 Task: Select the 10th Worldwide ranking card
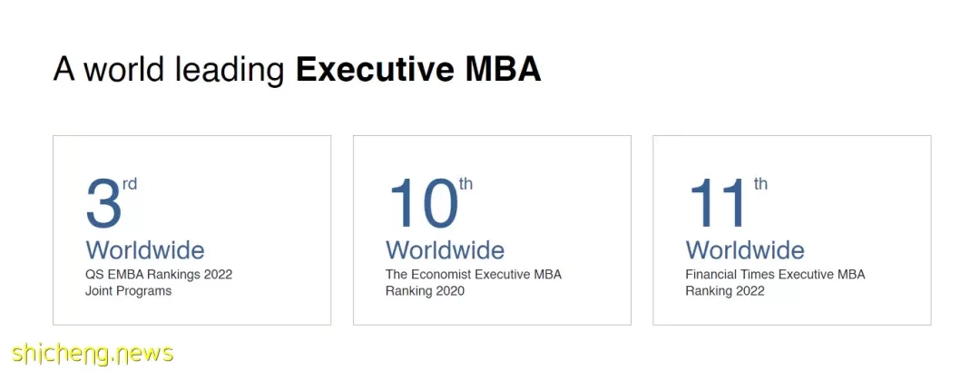[x=492, y=229]
